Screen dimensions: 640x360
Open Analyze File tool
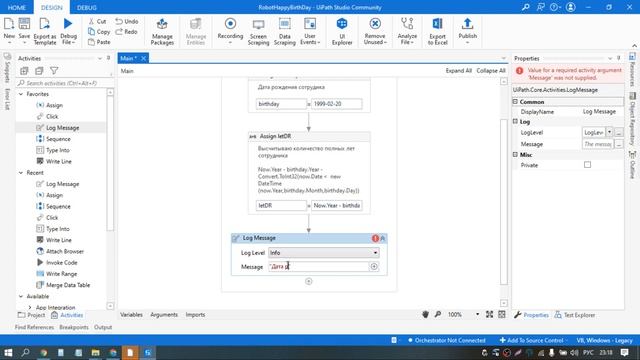[407, 31]
